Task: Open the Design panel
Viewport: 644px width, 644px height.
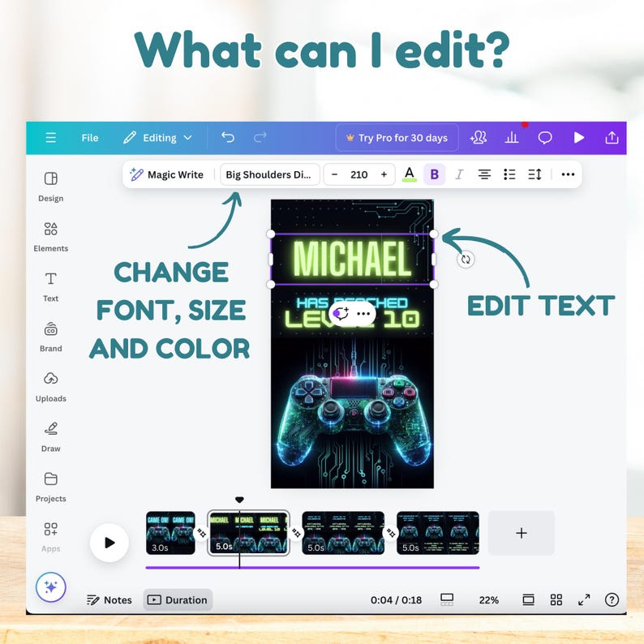Action: (50, 187)
